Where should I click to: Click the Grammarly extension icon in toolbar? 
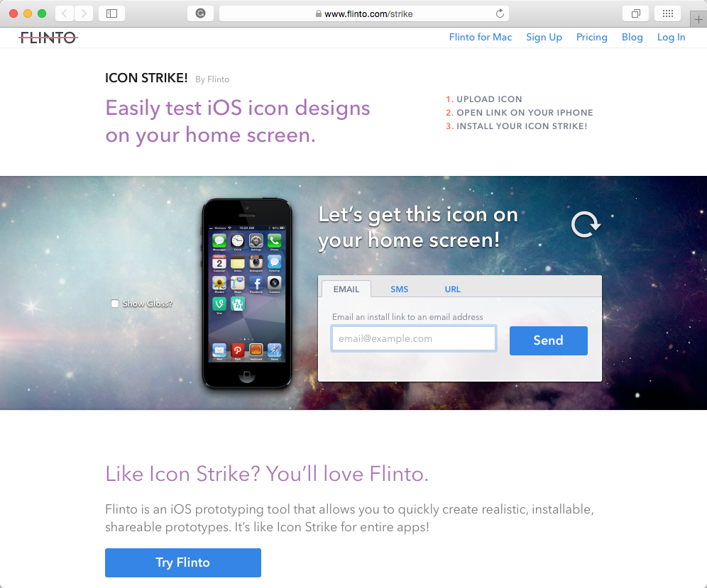click(x=201, y=13)
